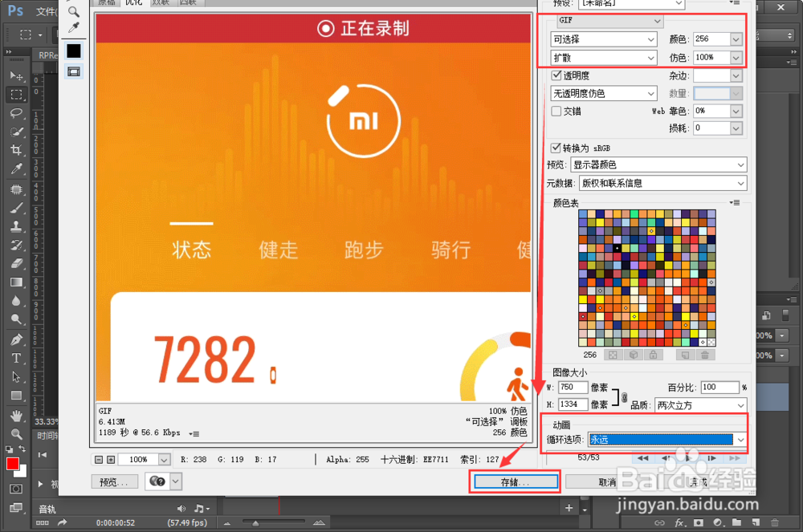Switch to the 双联 tab
Image resolution: width=803 pixels, height=532 pixels.
click(161, 2)
